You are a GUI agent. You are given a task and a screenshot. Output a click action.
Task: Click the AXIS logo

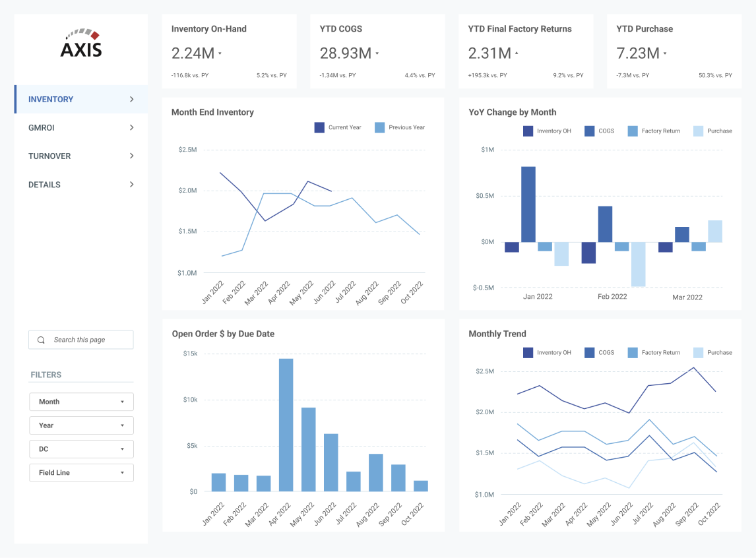click(81, 44)
